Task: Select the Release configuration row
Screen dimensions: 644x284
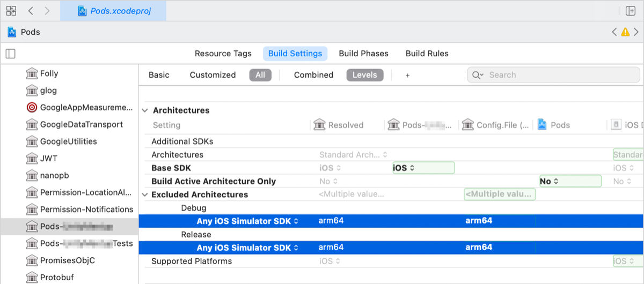Action: click(x=391, y=234)
